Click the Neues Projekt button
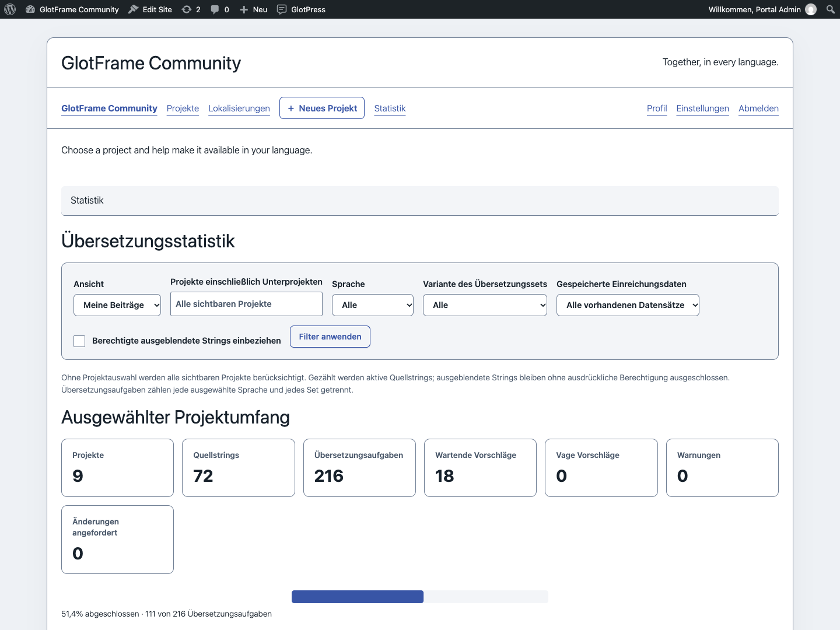Image resolution: width=840 pixels, height=630 pixels. pos(322,108)
